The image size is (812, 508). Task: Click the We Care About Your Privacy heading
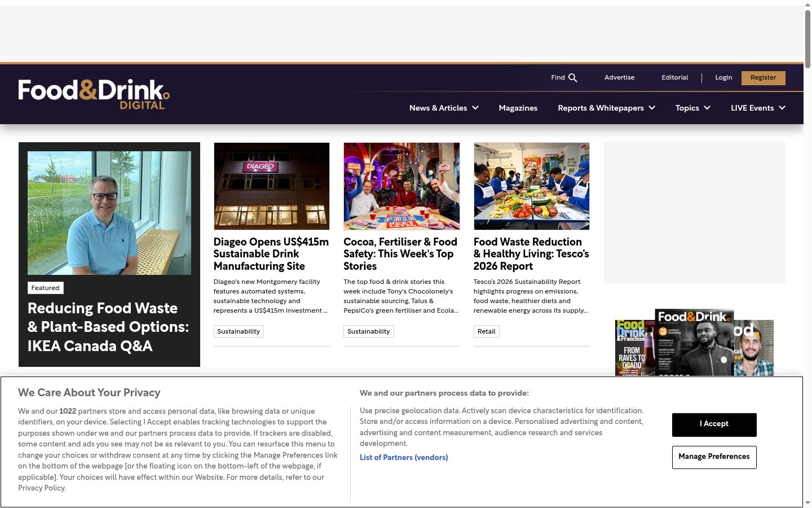[89, 393]
